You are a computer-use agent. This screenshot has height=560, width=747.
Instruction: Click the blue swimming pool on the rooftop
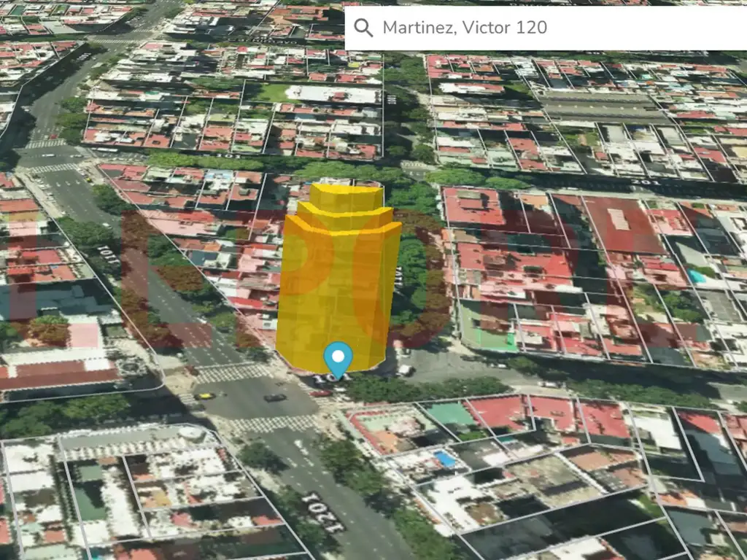point(444,459)
